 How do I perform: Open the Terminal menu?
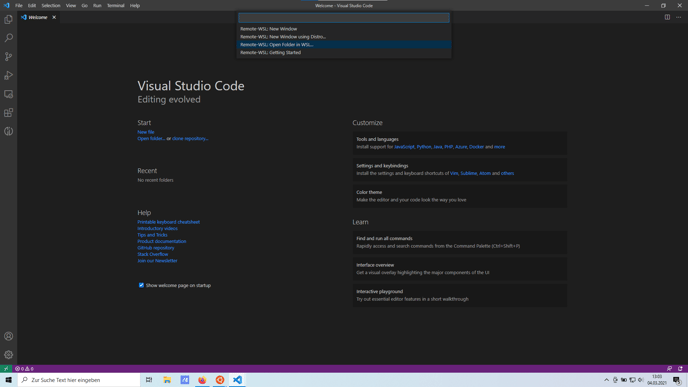(x=115, y=6)
